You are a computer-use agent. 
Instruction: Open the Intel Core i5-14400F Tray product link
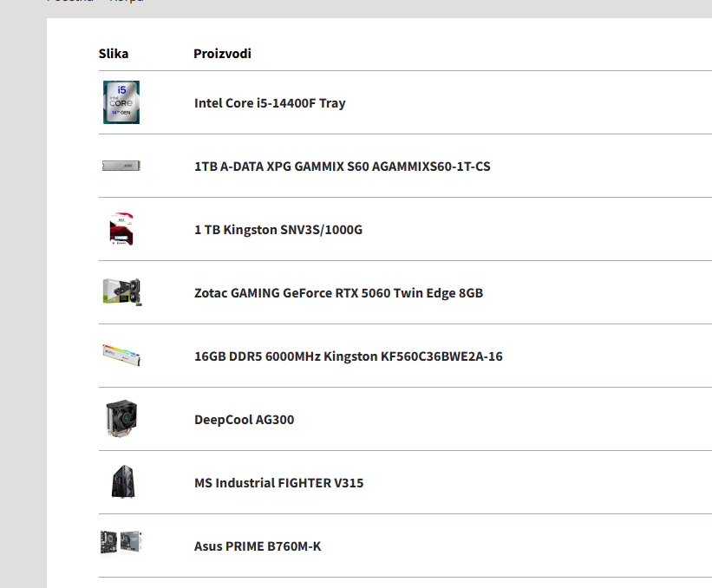pyautogui.click(x=270, y=103)
